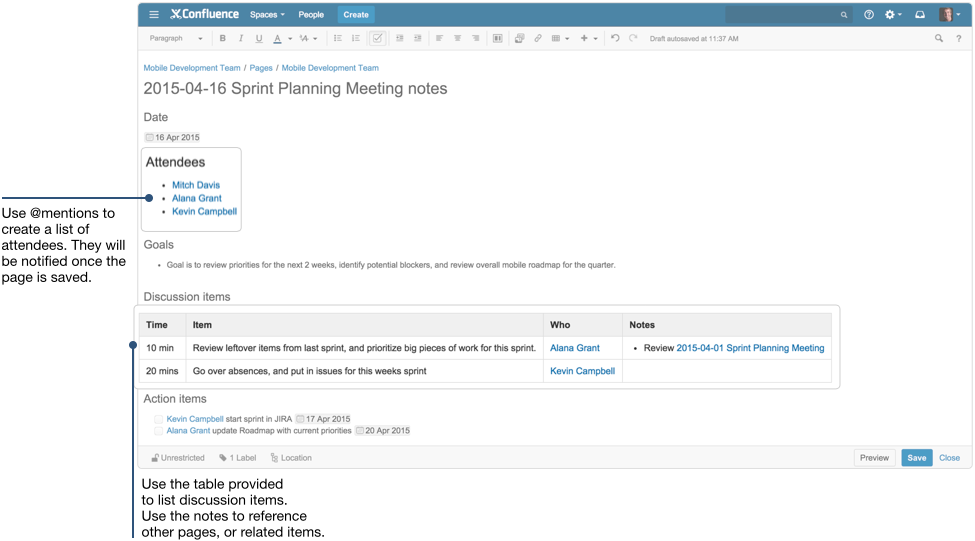Insert a table
This screenshot has height=541, width=975.
coord(556,39)
